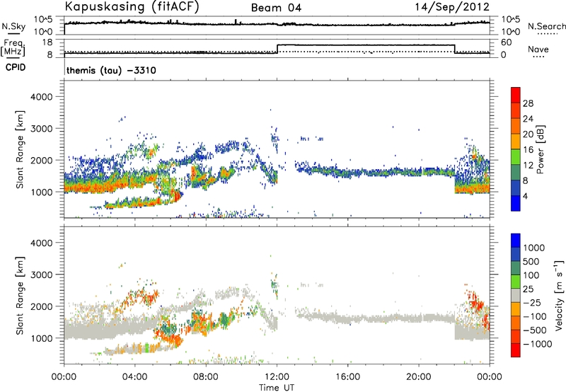
Task: Click the power panel 'Slant Range [km]' label
Action: pos(20,149)
